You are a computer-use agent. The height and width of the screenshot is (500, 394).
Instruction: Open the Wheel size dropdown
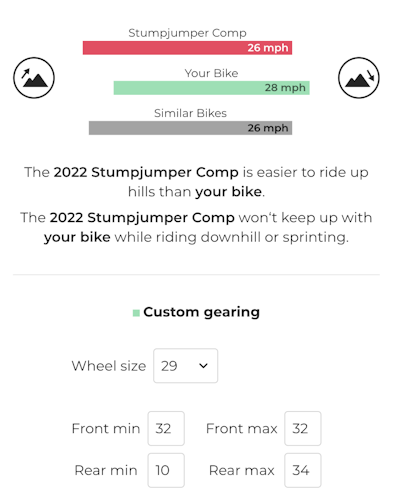(185, 366)
